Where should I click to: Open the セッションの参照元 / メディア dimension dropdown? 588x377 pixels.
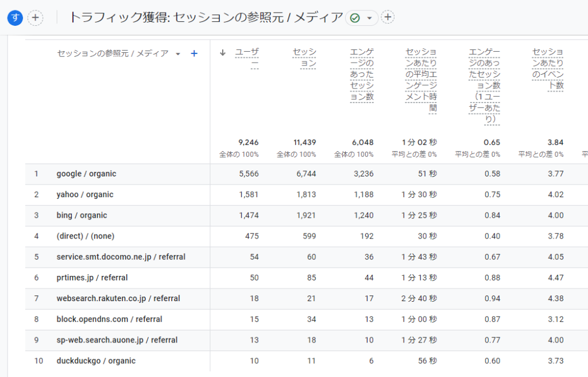click(178, 53)
